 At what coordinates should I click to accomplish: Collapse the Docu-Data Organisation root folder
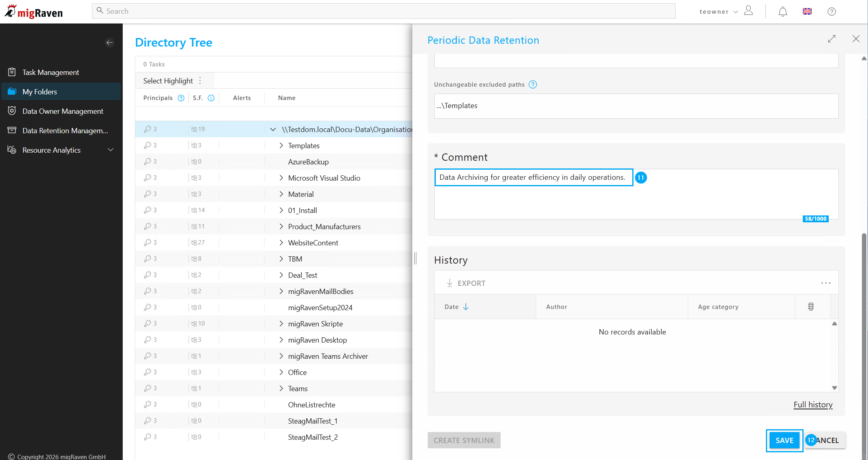[x=273, y=129]
